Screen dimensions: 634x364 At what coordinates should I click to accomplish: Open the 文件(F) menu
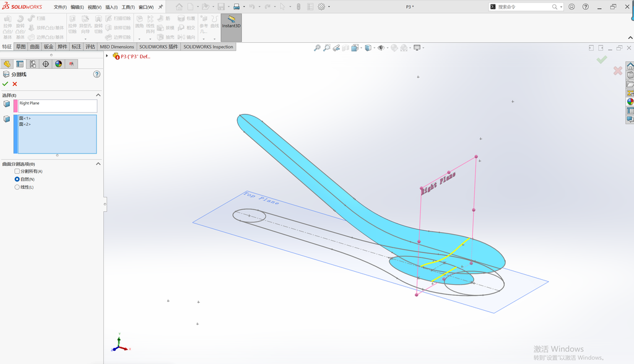pyautogui.click(x=60, y=7)
